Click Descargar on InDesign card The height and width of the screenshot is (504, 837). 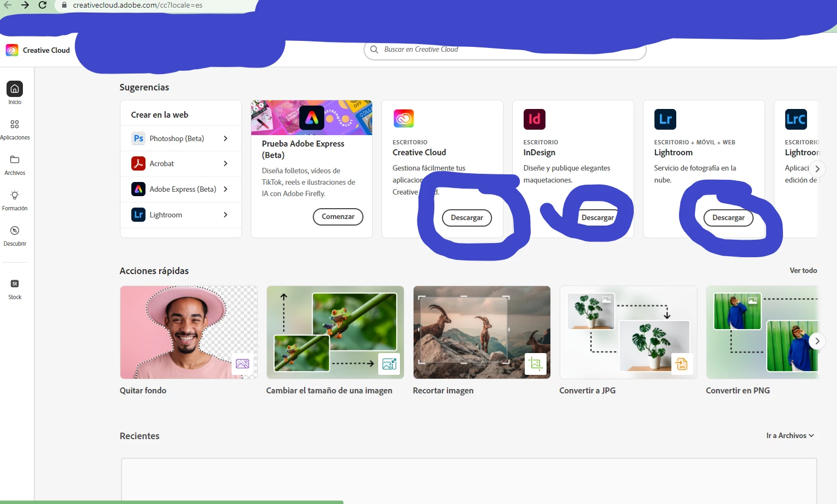click(598, 217)
